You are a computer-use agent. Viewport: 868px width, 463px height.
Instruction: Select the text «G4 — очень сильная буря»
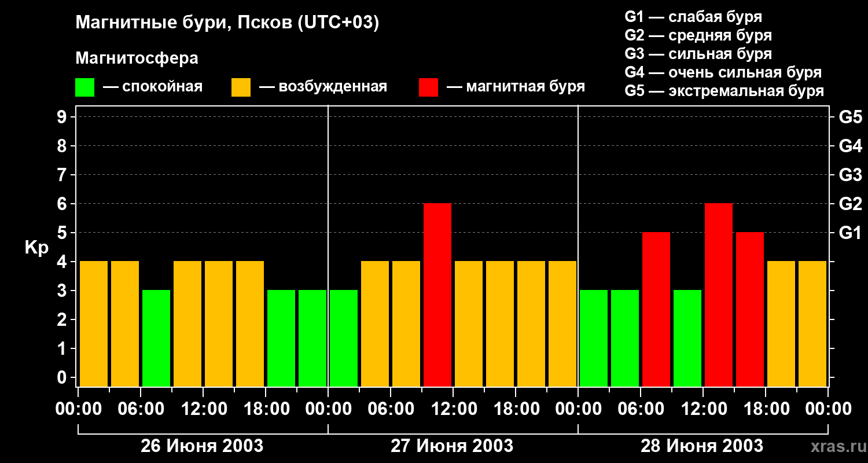point(723,72)
